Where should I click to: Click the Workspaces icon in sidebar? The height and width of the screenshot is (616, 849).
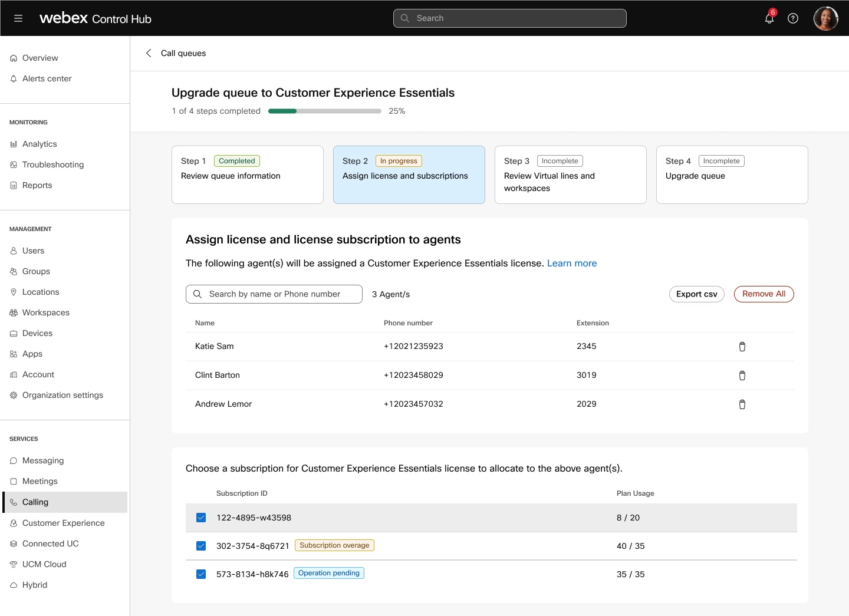tap(14, 313)
